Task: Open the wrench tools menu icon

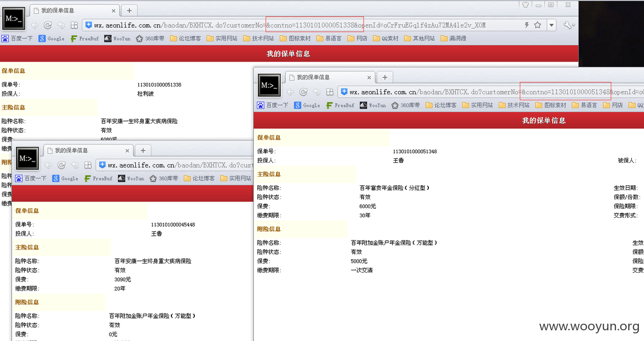Action: tap(568, 25)
